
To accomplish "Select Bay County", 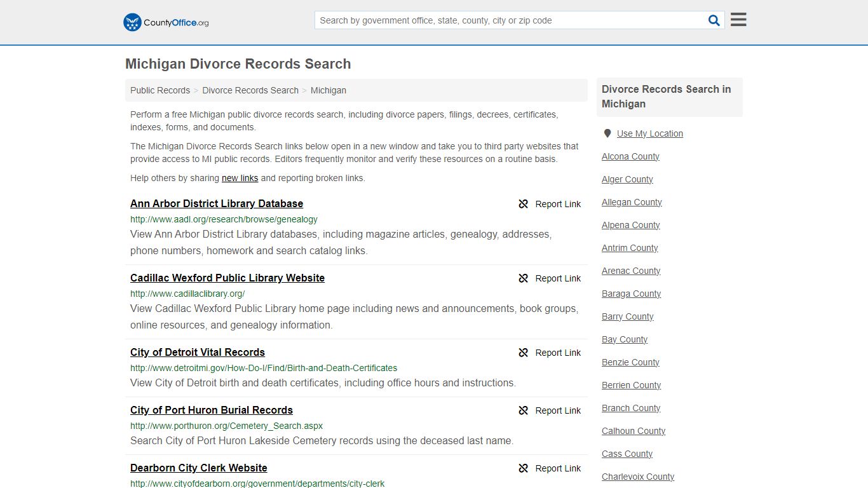I will [625, 339].
